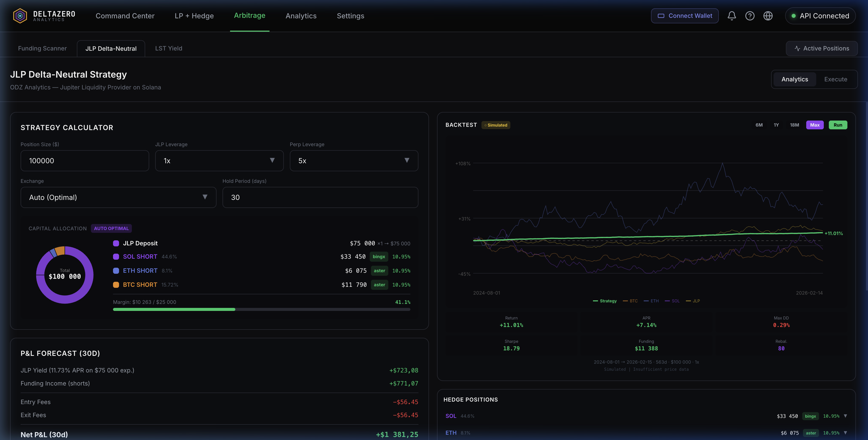
Task: Switch to the Funding Scanner tab
Action: [42, 48]
